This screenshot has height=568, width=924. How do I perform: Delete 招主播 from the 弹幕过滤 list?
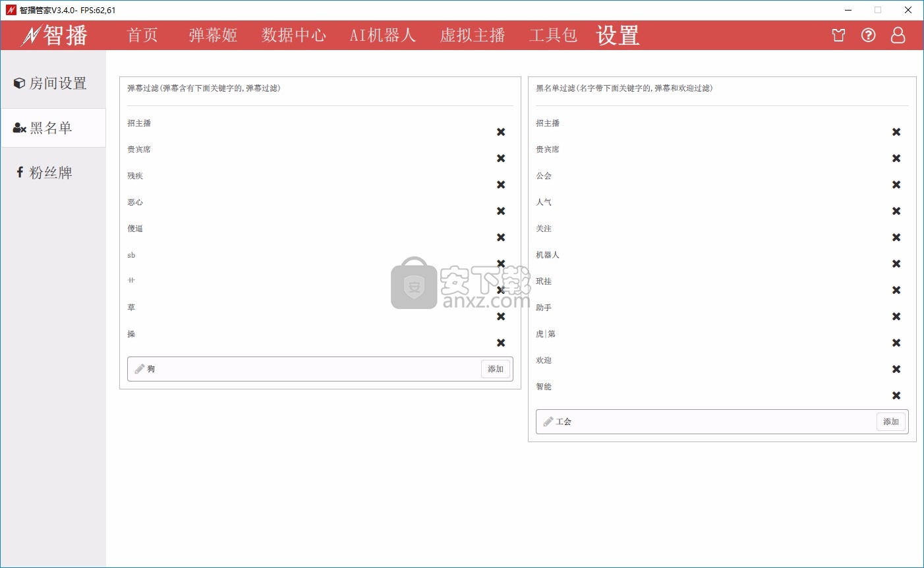coord(501,132)
